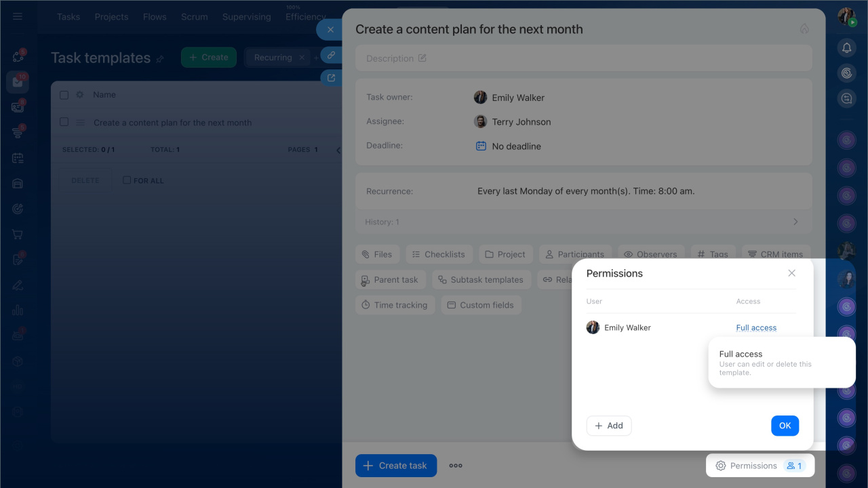The image size is (868, 488).
Task: Click the notifications bell icon
Action: point(846,47)
